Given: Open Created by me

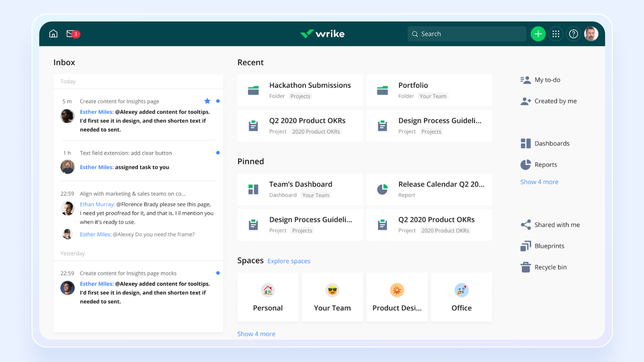Looking at the screenshot, I should pyautogui.click(x=549, y=101).
